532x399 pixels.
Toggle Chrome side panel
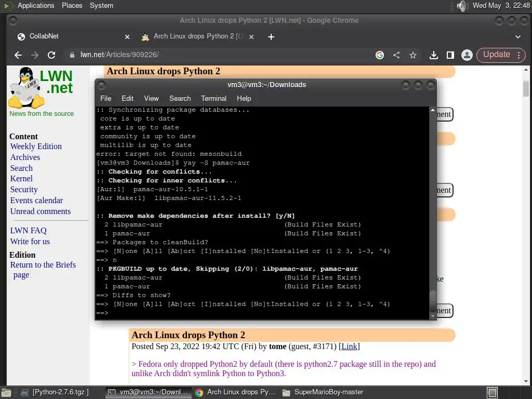[450, 55]
